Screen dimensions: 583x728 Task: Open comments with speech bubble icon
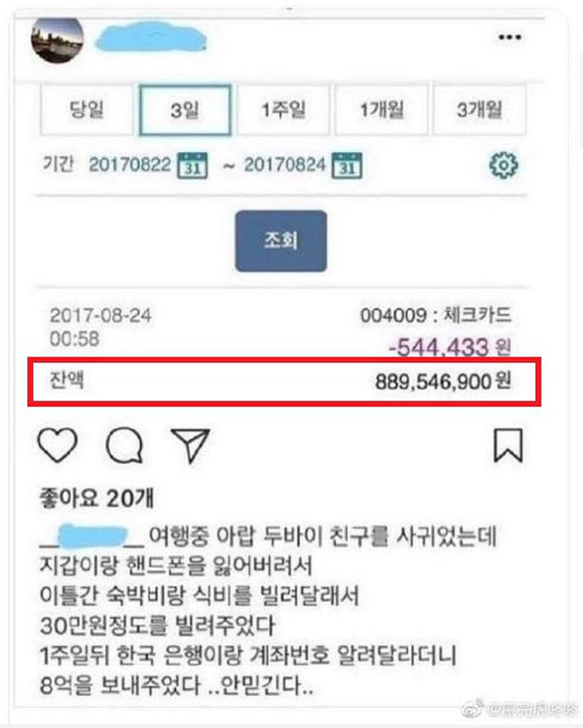tap(124, 445)
